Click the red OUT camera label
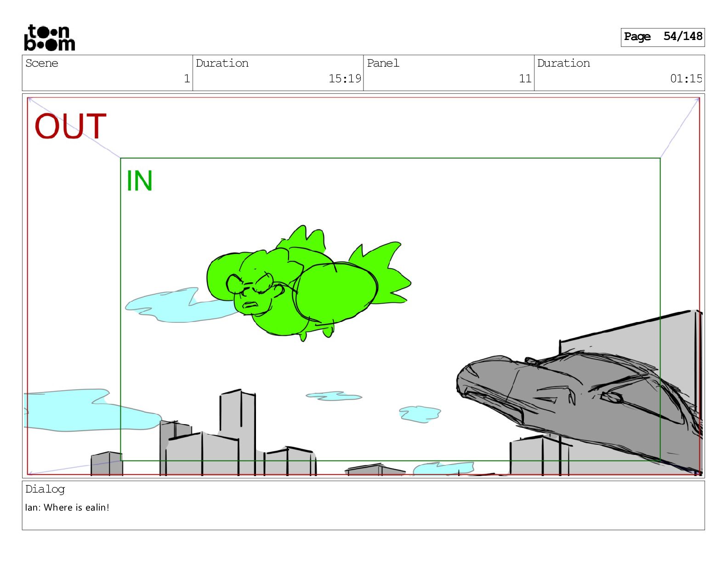728x563 pixels. (70, 126)
